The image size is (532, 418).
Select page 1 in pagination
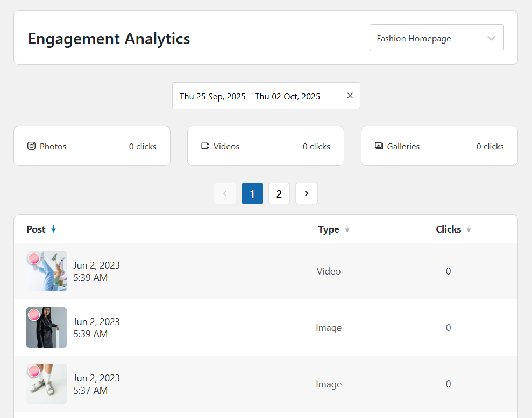point(252,193)
